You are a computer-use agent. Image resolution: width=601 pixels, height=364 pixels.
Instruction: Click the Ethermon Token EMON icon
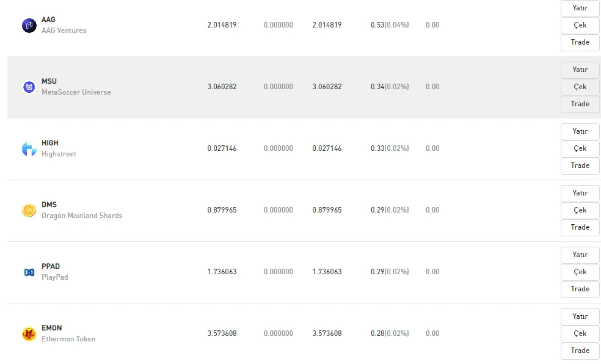click(x=29, y=333)
